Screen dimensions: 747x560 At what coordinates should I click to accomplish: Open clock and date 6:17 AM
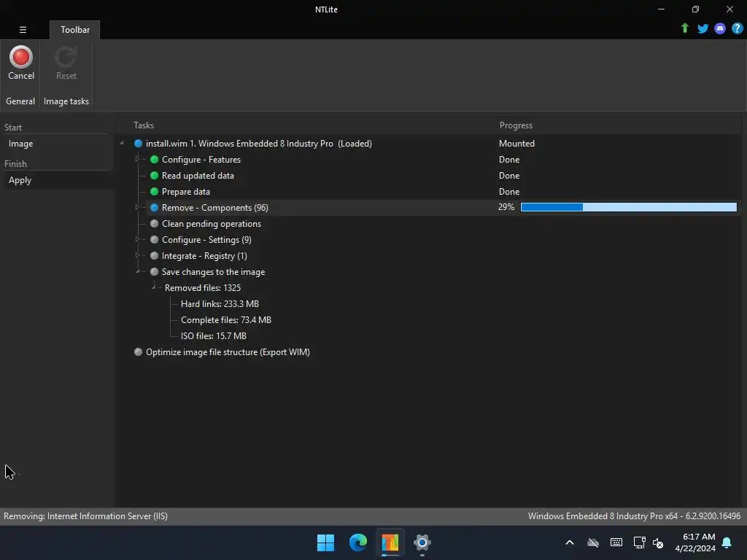click(x=695, y=542)
